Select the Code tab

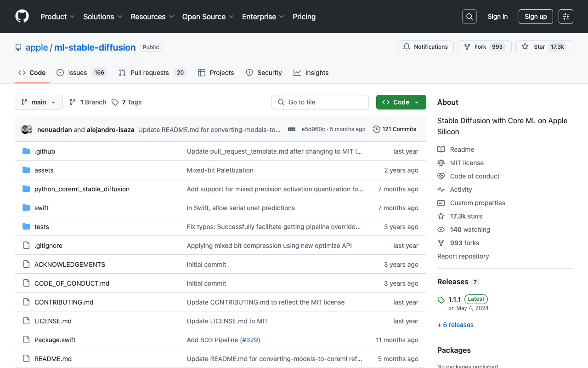tap(32, 73)
